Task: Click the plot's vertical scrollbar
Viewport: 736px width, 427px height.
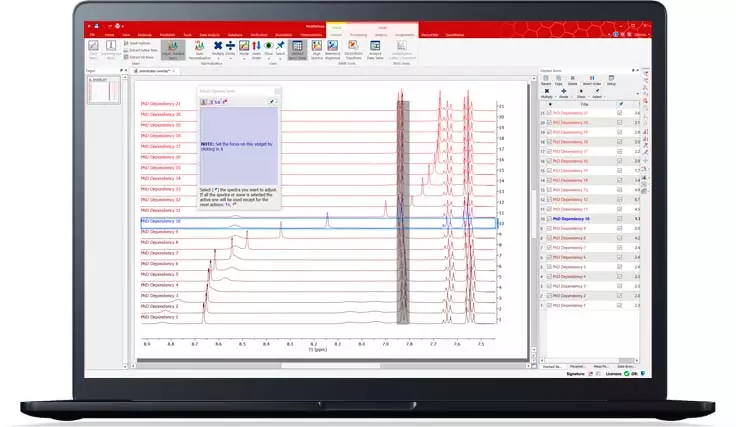Action: tap(534, 216)
